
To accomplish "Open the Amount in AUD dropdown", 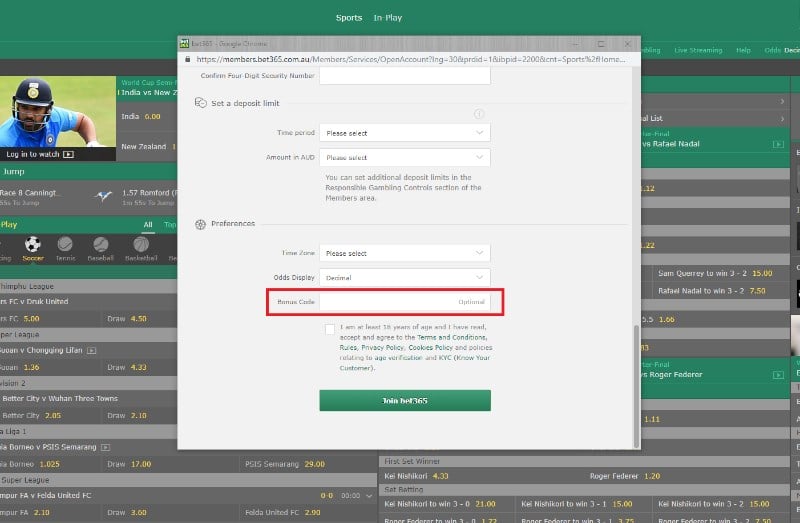I will pyautogui.click(x=405, y=157).
